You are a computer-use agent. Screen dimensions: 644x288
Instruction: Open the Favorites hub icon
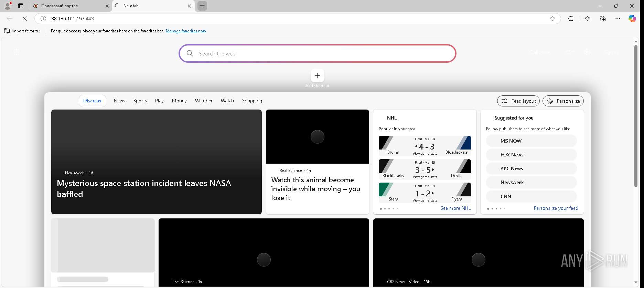(588, 19)
